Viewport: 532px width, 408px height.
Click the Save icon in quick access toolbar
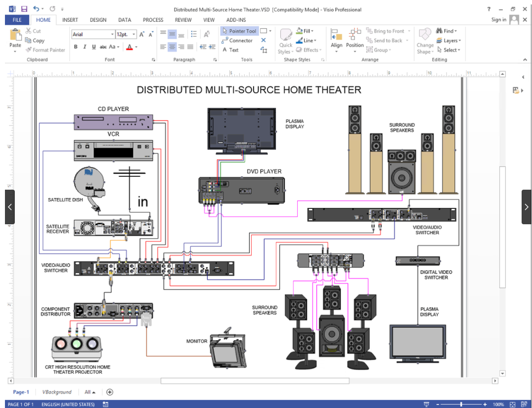click(x=25, y=9)
